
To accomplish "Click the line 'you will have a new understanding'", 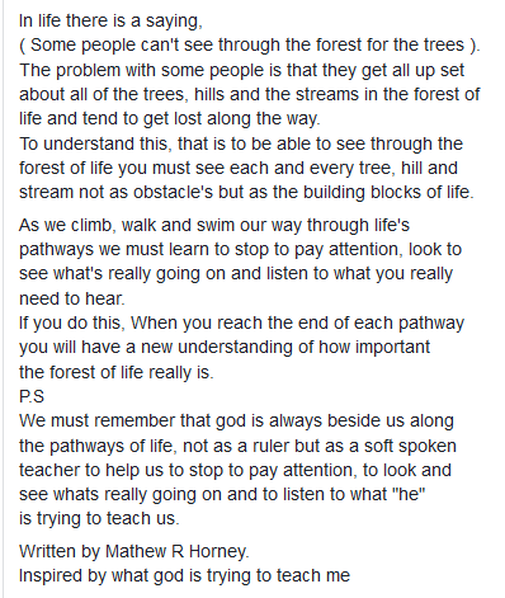I will tap(225, 347).
